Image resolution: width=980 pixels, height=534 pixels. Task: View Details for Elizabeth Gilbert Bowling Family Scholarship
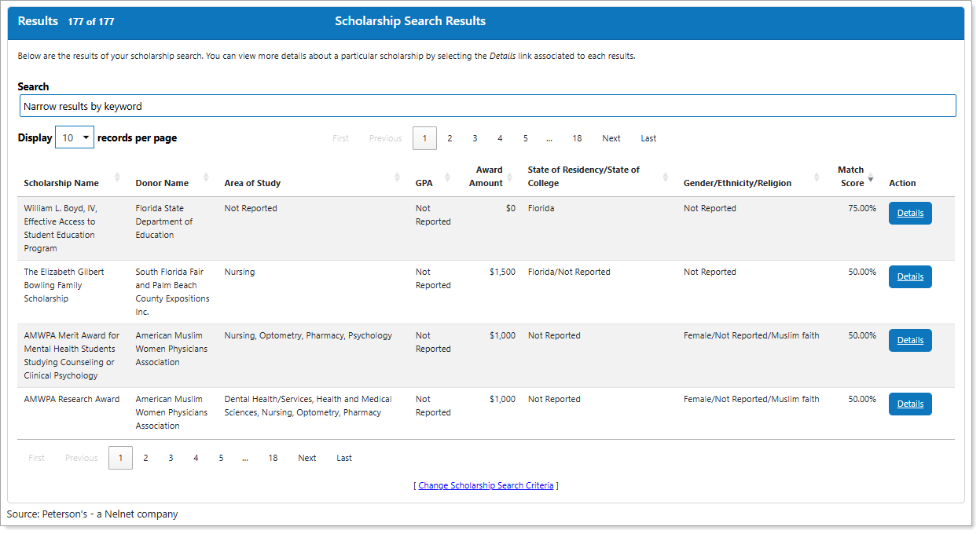click(910, 276)
